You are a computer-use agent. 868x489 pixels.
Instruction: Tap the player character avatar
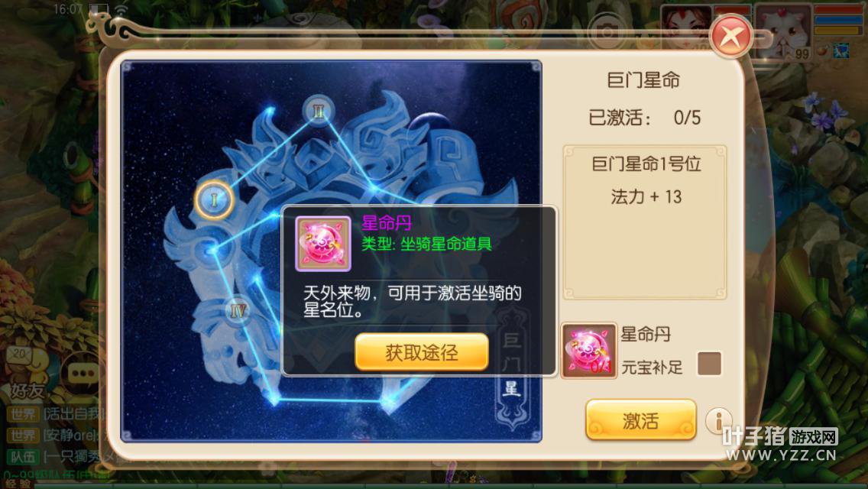[x=685, y=28]
